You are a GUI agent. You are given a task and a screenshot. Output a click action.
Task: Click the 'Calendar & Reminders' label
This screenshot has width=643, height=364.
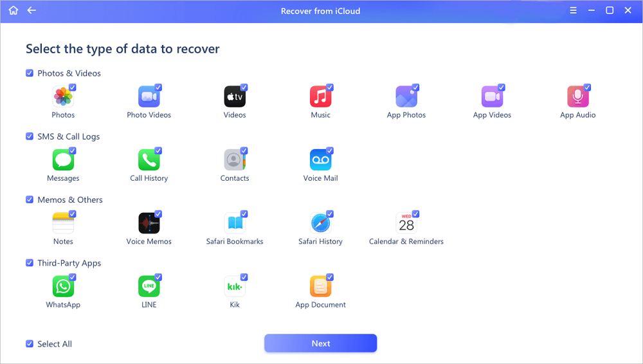pos(406,241)
